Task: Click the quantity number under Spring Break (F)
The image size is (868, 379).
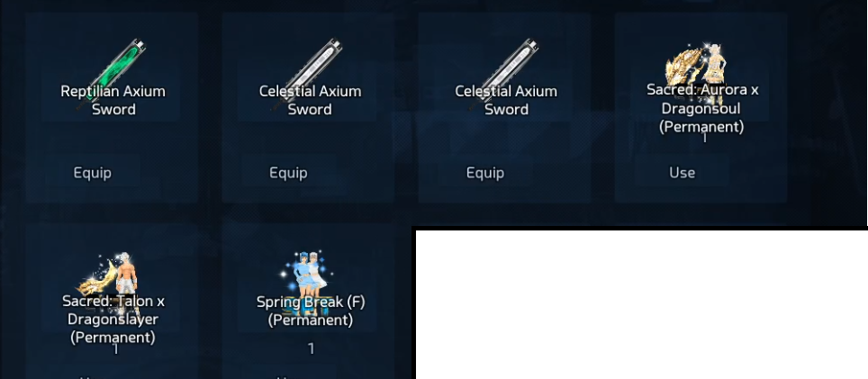Action: (312, 348)
